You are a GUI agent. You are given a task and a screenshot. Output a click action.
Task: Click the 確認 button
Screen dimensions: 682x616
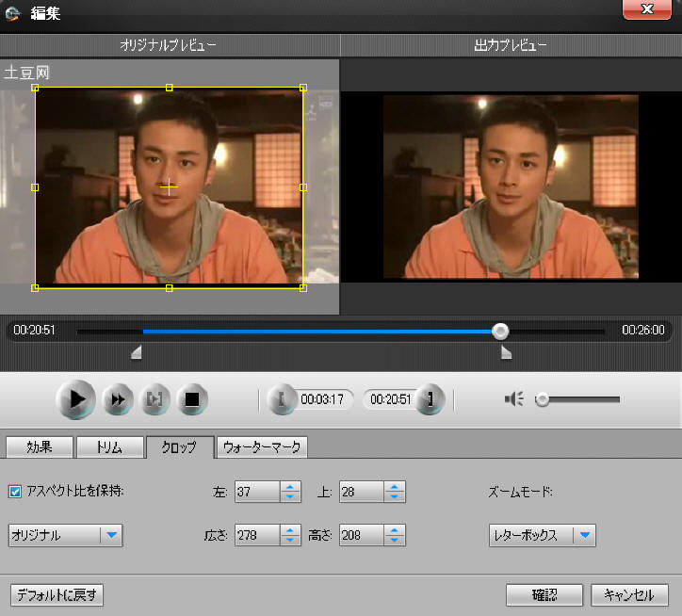pyautogui.click(x=544, y=594)
